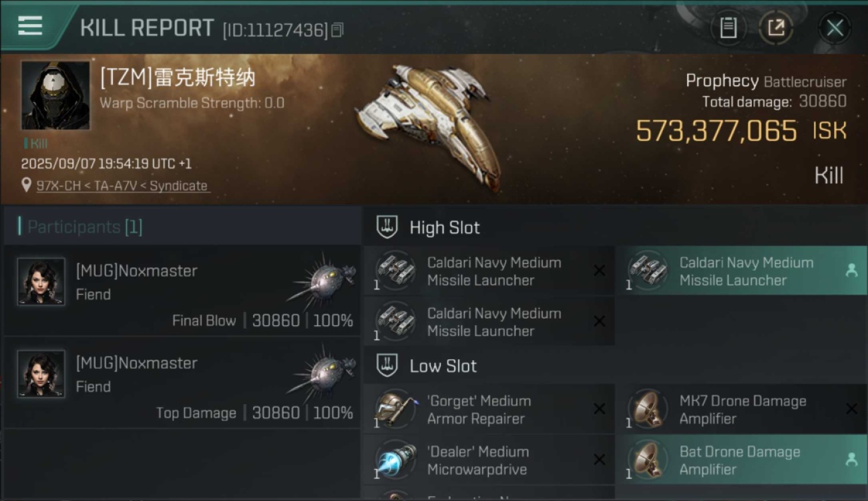Open the 97X-CH system location link
This screenshot has height=501, width=868.
pos(122,186)
